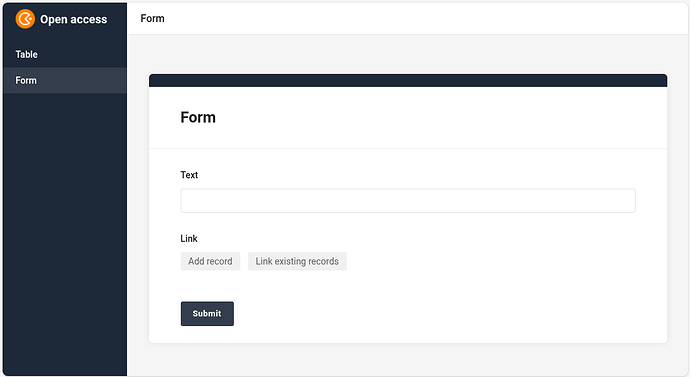Screen dimensions: 690x377
Task: Click the Text field label
Action: click(189, 175)
